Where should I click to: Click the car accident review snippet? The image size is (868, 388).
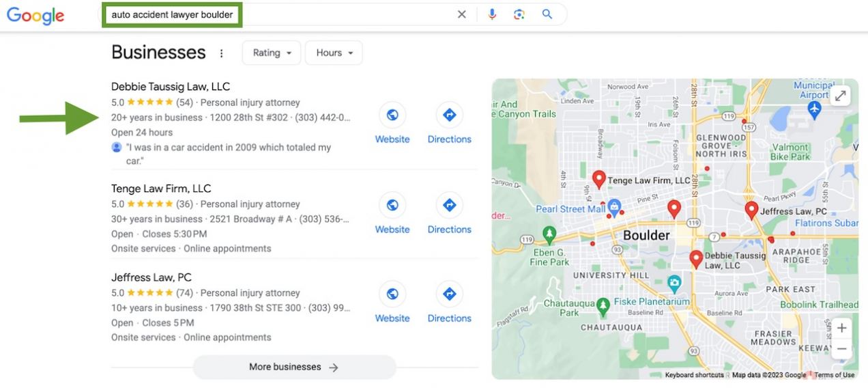click(228, 154)
